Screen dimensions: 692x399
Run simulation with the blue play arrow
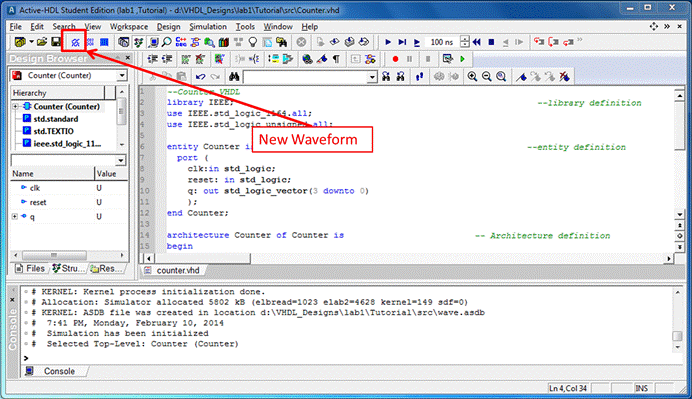click(388, 42)
